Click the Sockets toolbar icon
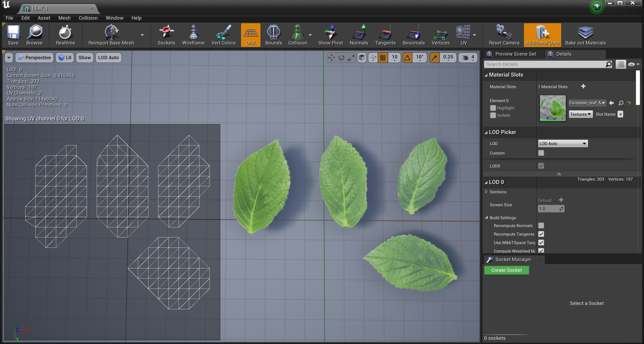This screenshot has height=344, width=644. [166, 35]
